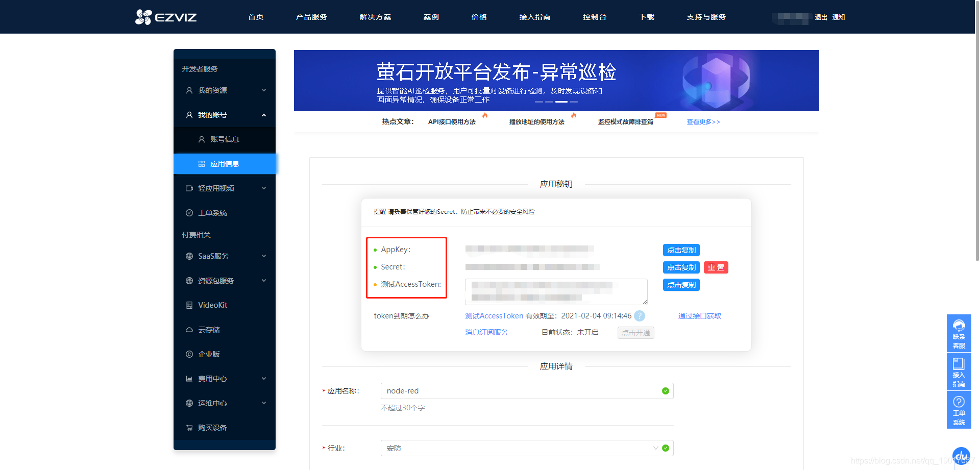Open 产品服务 in top navigation

(x=311, y=17)
